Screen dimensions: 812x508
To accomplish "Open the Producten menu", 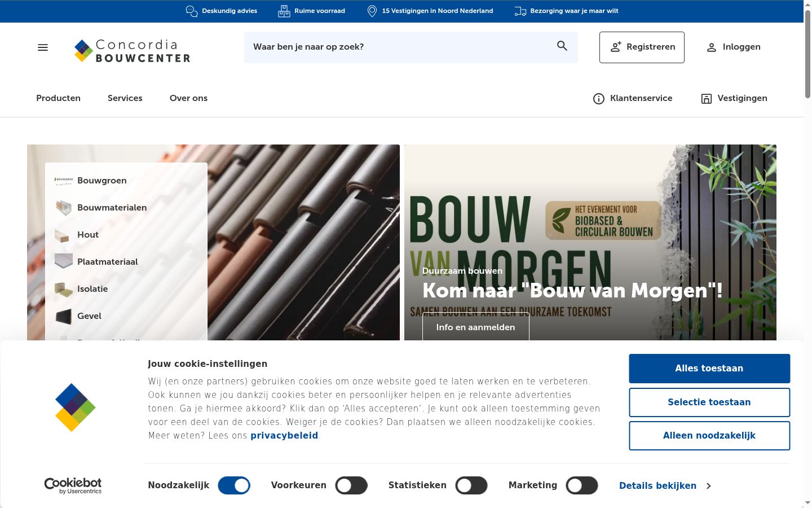I will pos(58,98).
